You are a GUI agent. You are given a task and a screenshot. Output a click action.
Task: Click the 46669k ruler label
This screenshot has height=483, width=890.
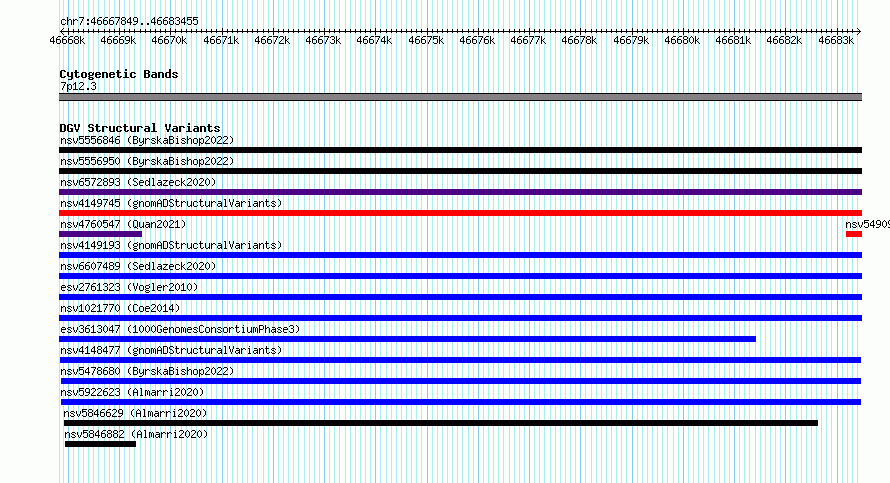point(118,40)
